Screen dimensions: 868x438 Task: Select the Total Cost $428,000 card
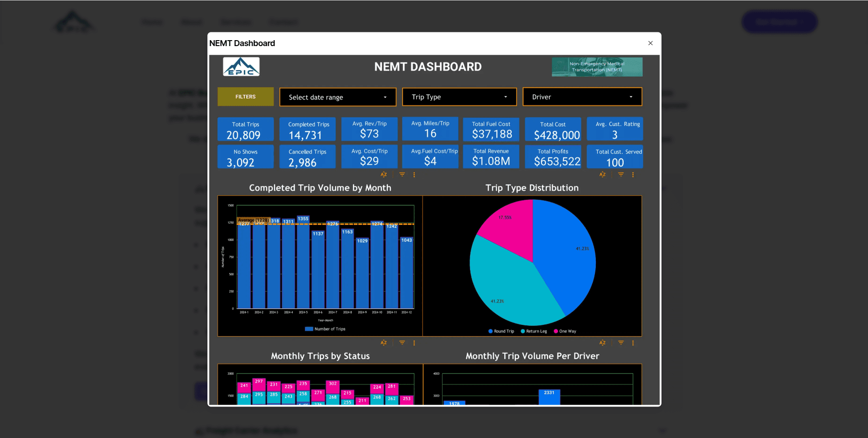(x=553, y=130)
